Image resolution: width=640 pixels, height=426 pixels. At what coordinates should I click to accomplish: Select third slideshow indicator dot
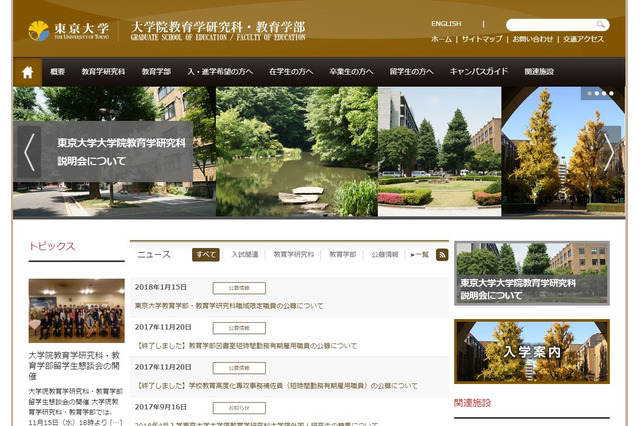coord(604,93)
